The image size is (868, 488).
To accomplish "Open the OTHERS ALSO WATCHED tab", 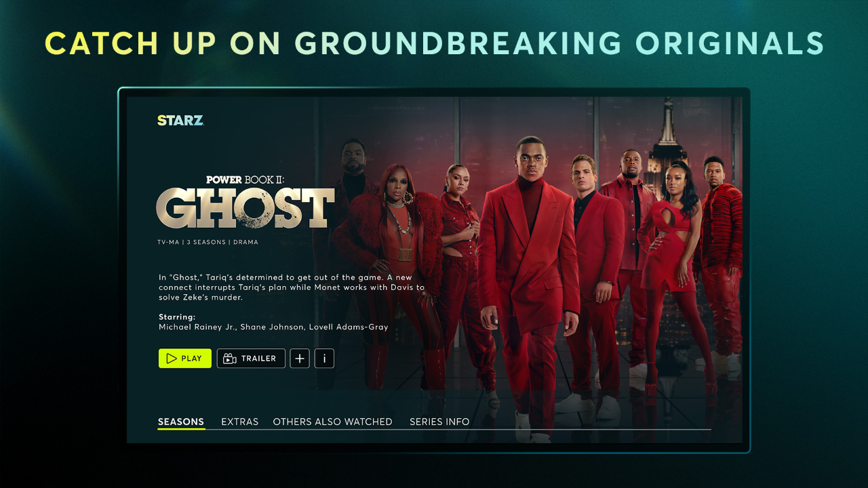I will [x=333, y=422].
